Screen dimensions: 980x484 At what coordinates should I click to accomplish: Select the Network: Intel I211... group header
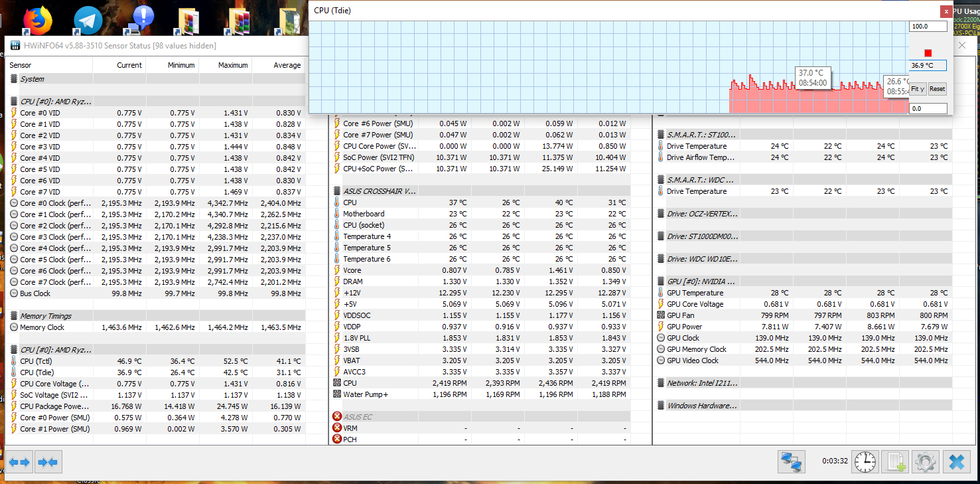tap(803, 383)
